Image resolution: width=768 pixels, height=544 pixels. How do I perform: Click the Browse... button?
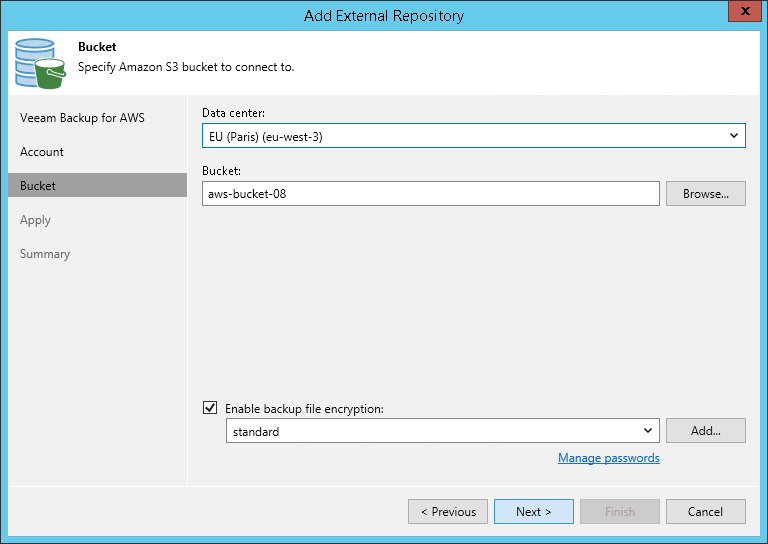[705, 194]
